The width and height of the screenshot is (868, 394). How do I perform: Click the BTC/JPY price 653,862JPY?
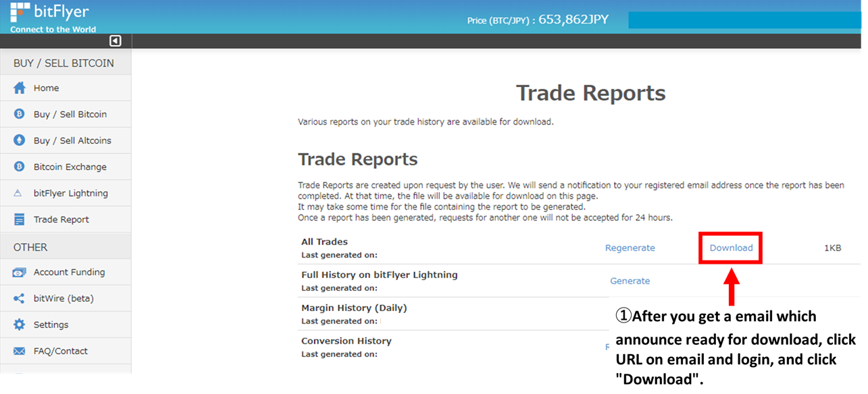click(573, 20)
